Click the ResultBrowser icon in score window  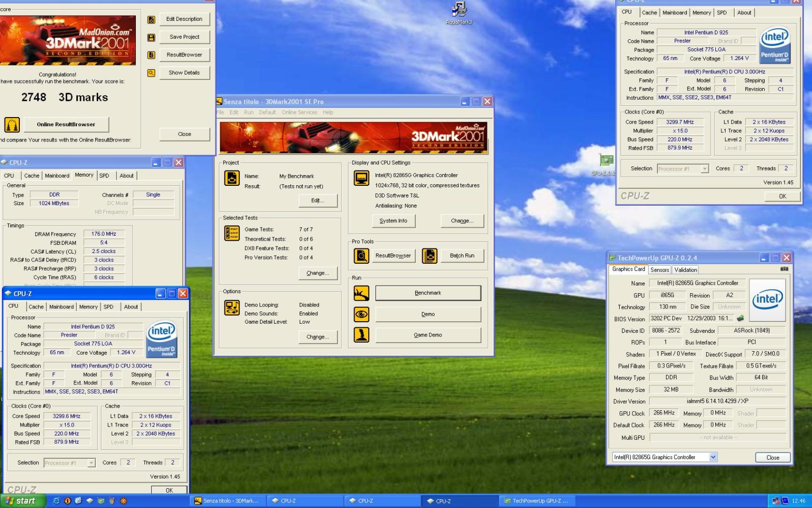pyautogui.click(x=151, y=55)
